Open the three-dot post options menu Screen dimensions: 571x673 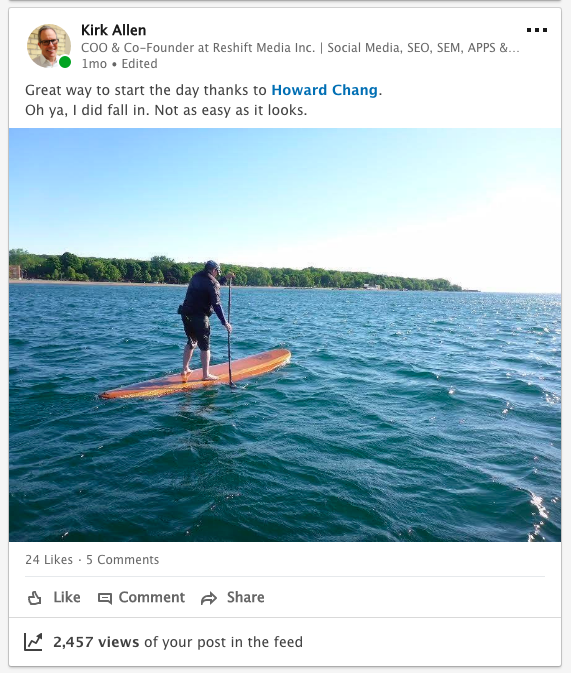tap(537, 30)
